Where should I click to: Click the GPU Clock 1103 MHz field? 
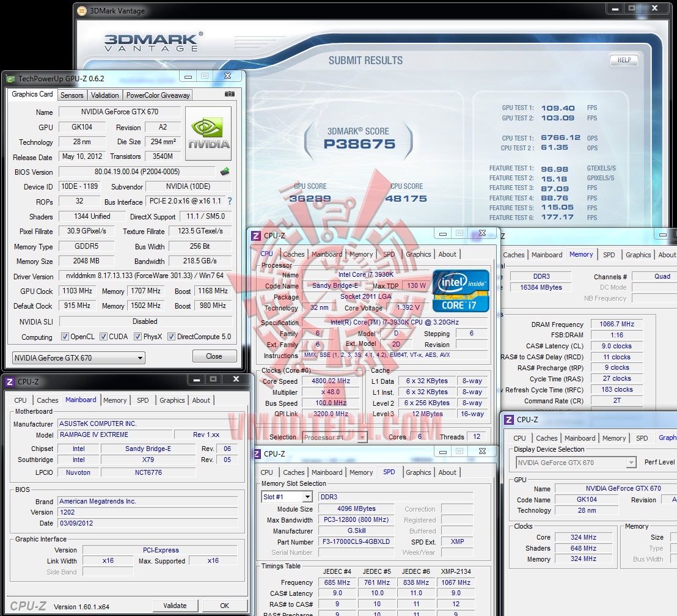coord(77,291)
